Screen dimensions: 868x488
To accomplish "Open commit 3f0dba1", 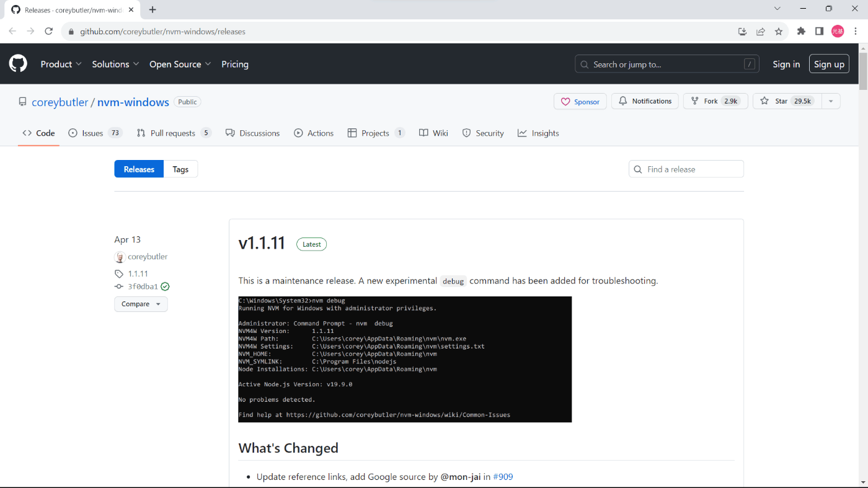I will (x=143, y=286).
